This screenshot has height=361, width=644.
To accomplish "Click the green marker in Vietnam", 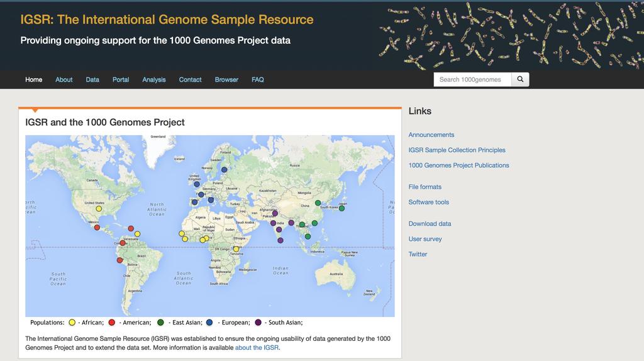I will coord(308,236).
